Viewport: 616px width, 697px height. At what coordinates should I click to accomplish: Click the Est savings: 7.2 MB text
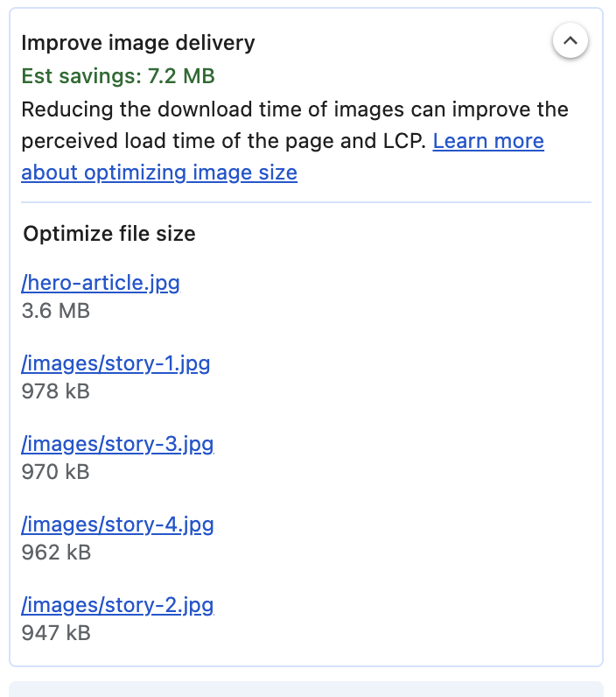pos(118,76)
